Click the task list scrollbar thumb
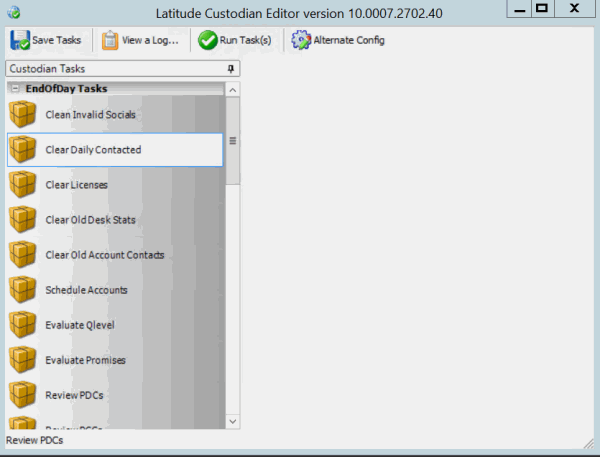600x457 pixels. pyautogui.click(x=233, y=141)
